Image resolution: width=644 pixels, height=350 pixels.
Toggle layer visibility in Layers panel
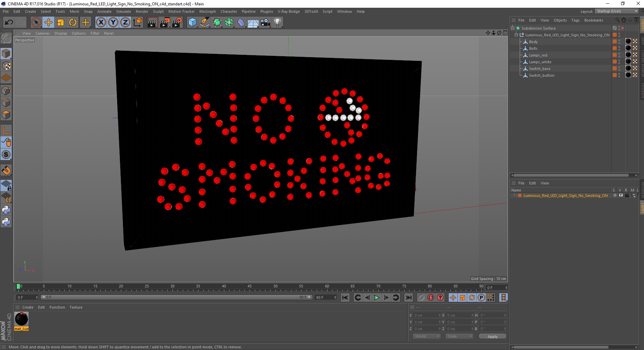(x=621, y=196)
